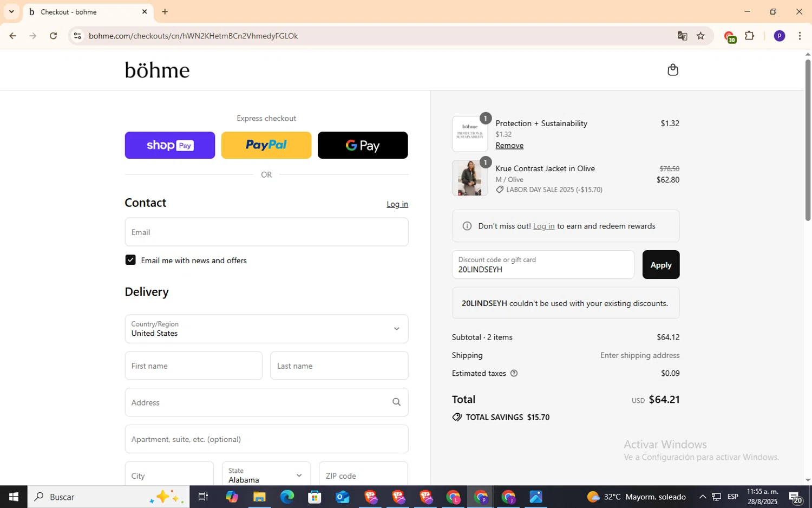Open the tab search dropdown arrow
812x508 pixels.
pos(11,11)
